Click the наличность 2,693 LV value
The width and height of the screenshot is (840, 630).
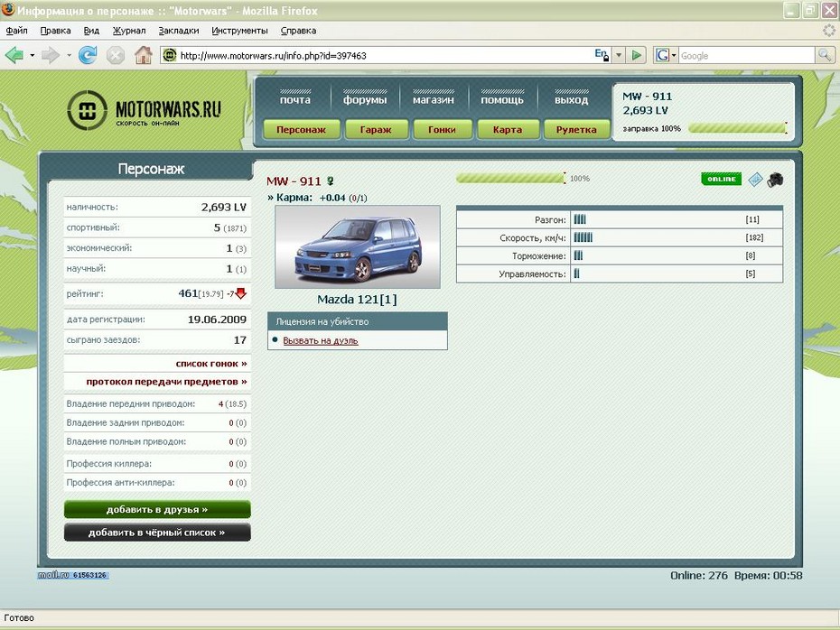click(223, 208)
